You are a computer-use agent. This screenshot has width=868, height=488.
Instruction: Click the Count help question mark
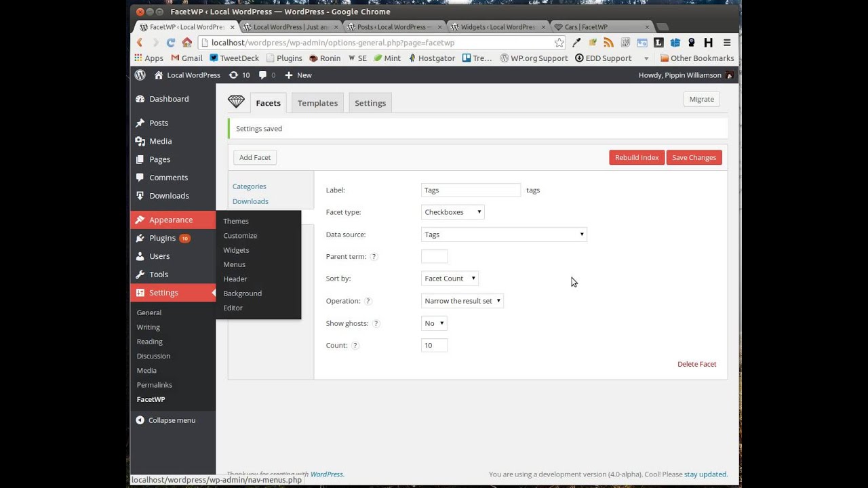pos(355,346)
